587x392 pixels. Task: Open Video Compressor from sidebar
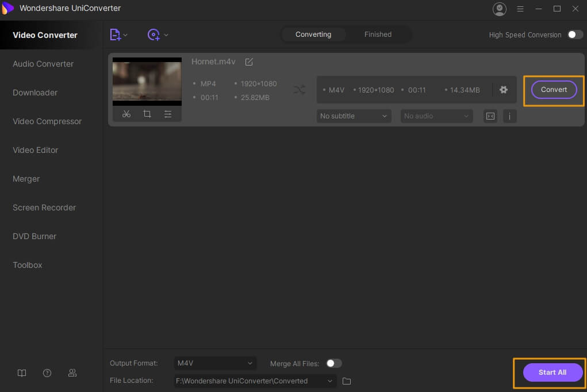[x=47, y=121]
